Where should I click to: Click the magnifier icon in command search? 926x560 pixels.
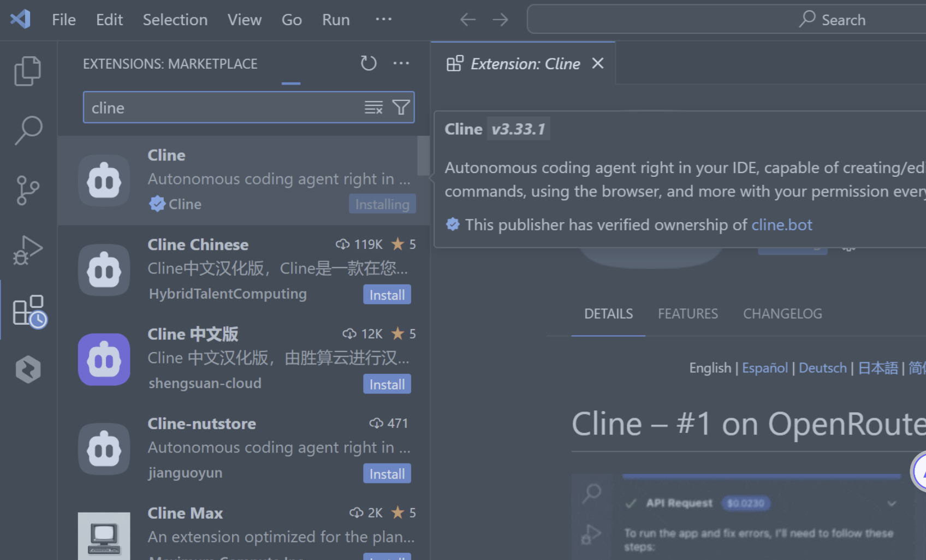pos(807,19)
